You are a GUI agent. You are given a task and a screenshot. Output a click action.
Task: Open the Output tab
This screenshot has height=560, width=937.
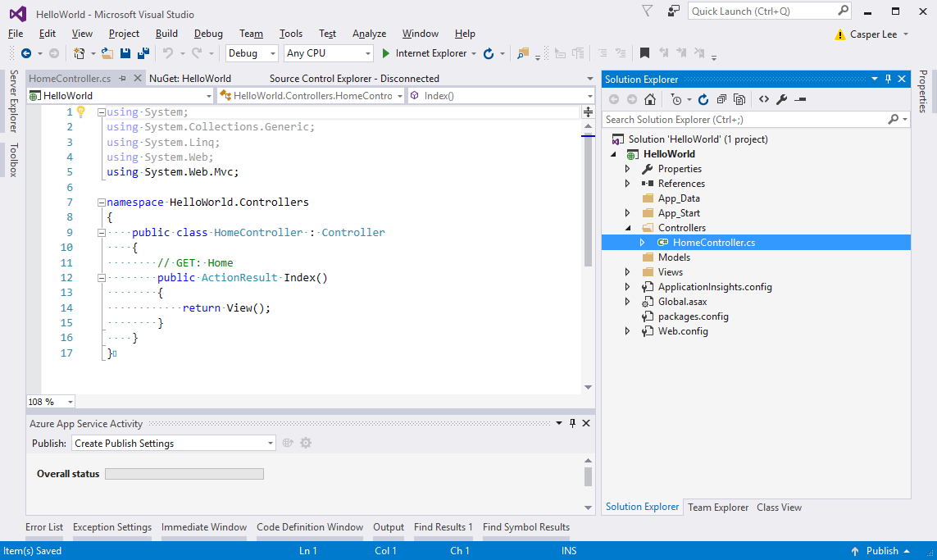pyautogui.click(x=389, y=526)
